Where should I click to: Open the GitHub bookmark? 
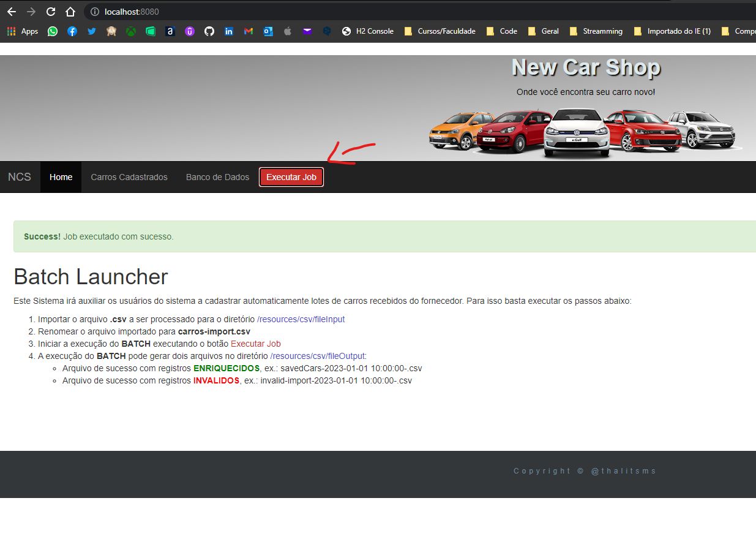[209, 31]
